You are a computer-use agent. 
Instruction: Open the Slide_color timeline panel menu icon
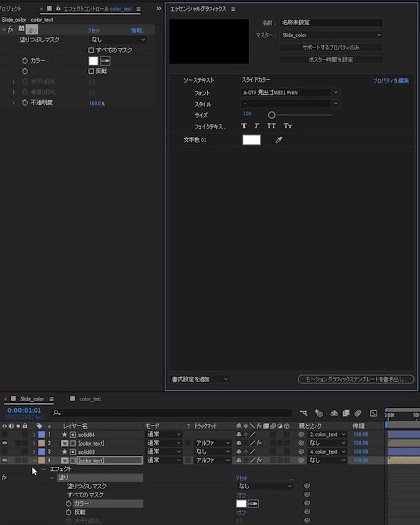coord(51,399)
